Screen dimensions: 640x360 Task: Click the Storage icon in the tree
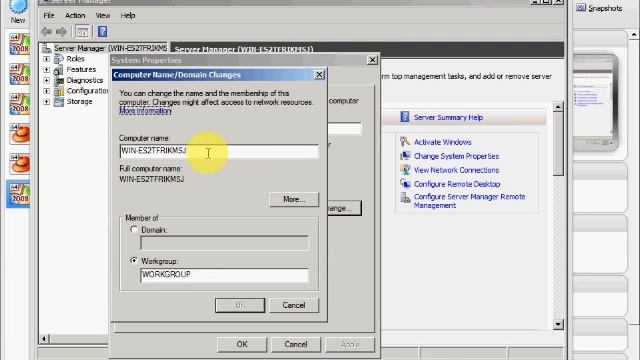[59, 101]
